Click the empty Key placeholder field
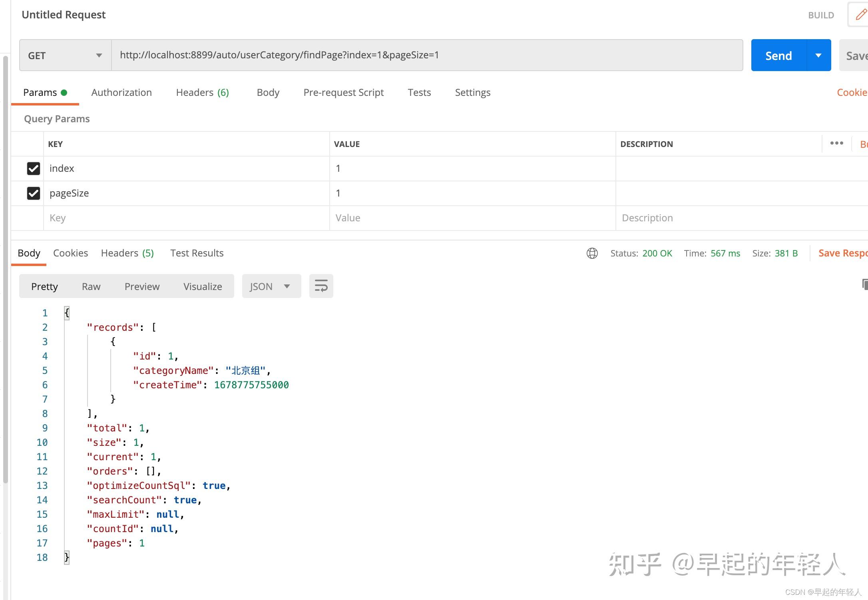868x600 pixels. 187,218
